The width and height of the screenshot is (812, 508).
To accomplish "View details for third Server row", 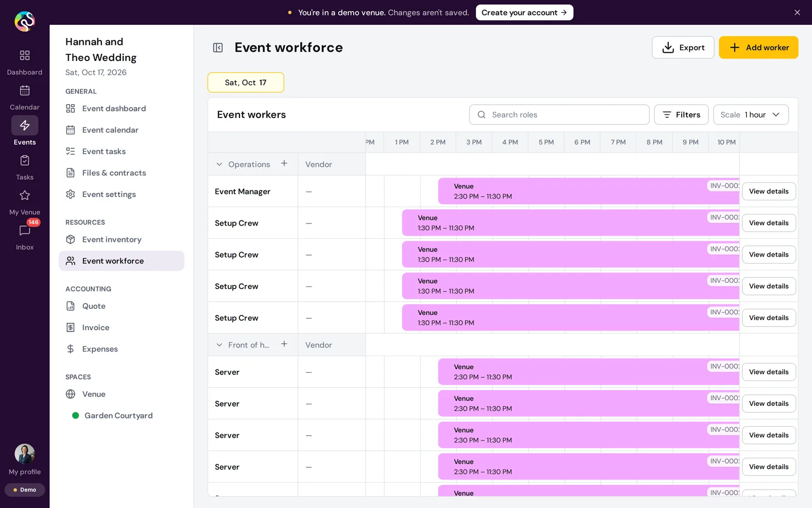I will (769, 435).
